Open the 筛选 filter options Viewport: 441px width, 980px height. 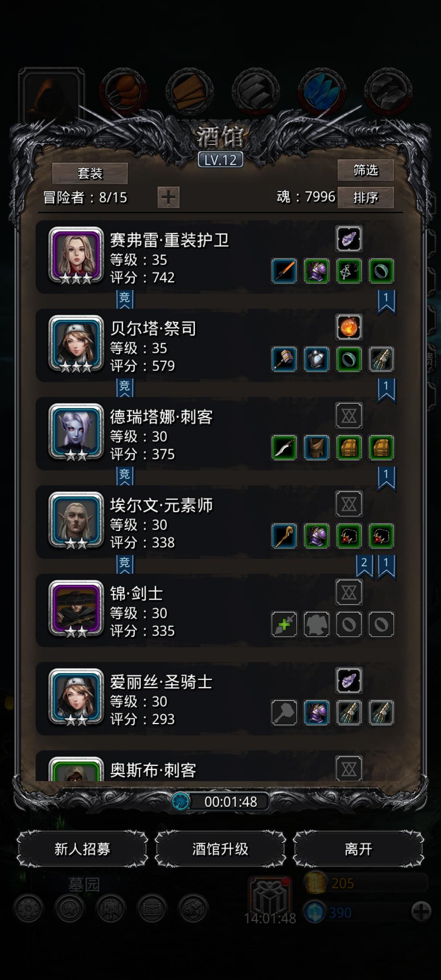point(365,170)
